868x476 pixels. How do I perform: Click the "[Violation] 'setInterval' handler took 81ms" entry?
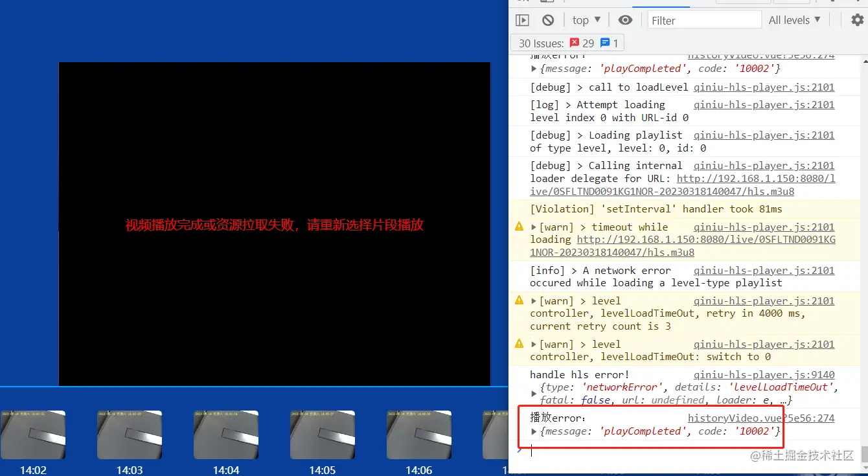[x=656, y=209]
